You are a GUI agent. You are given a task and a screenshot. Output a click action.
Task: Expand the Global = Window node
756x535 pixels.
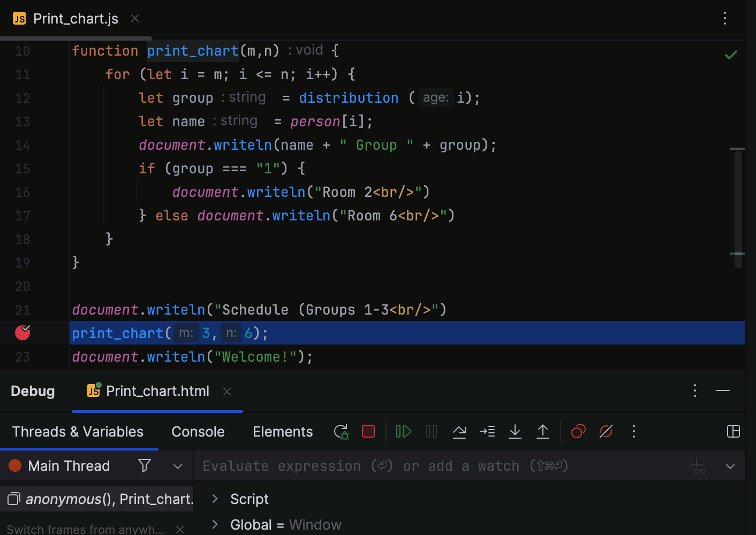(214, 524)
